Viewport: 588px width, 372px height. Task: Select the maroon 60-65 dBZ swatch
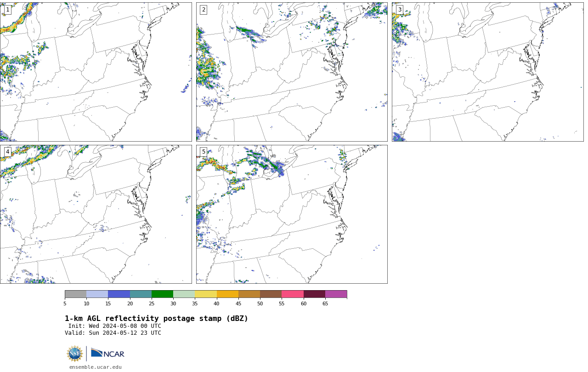click(x=314, y=294)
